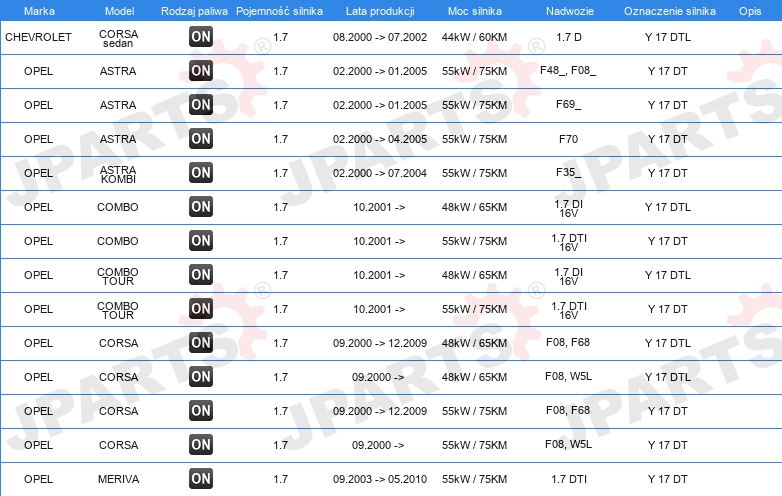Click the F35_ body cell
Image resolution: width=782 pixels, height=496 pixels.
[x=569, y=172]
